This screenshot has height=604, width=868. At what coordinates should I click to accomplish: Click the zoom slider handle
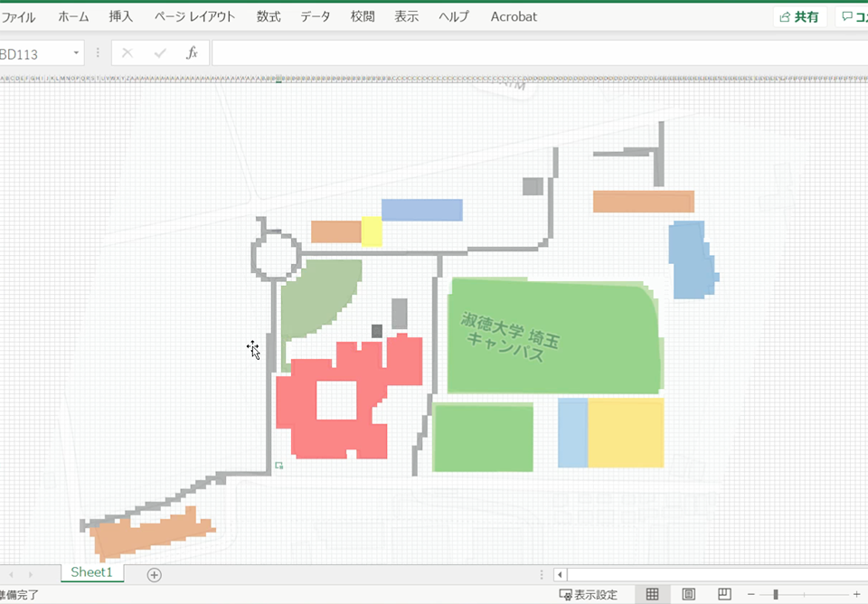click(x=776, y=595)
